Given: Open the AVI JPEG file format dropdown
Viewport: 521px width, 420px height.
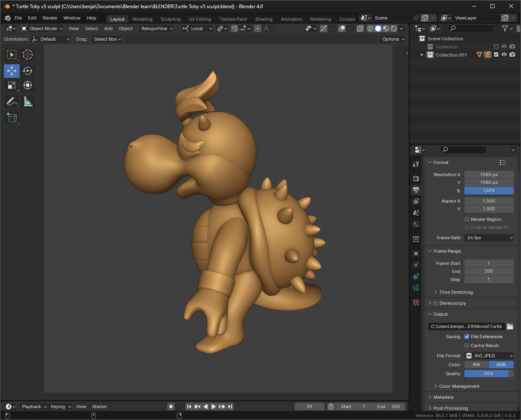Looking at the screenshot, I should (x=489, y=356).
